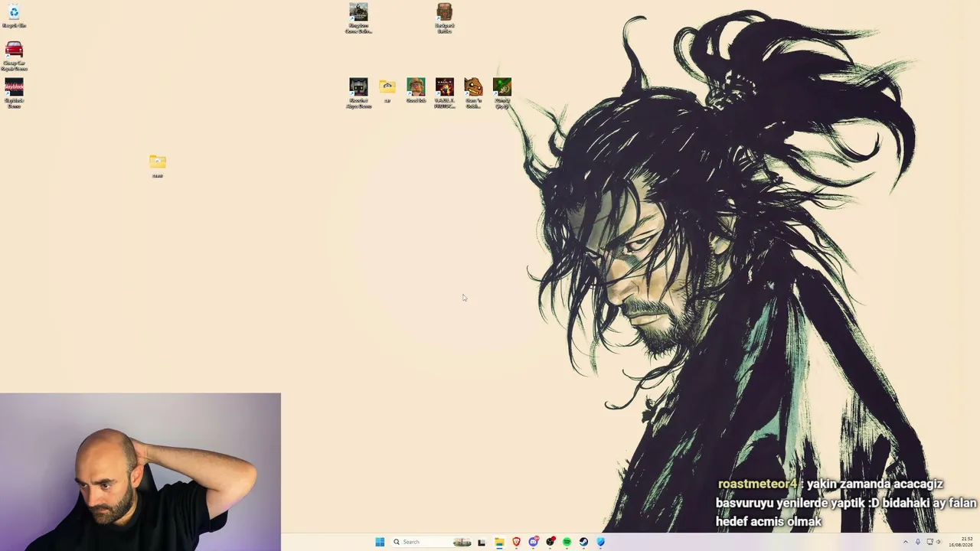Open the volume speaker tray icon
Screen dimensions: 980x551
[x=939, y=542]
